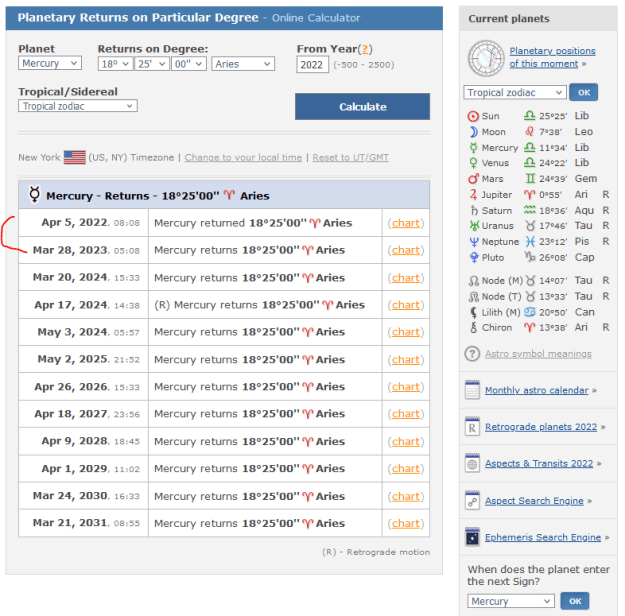
Task: Open chart link for Mar 21, 2031
Action: pyautogui.click(x=406, y=523)
